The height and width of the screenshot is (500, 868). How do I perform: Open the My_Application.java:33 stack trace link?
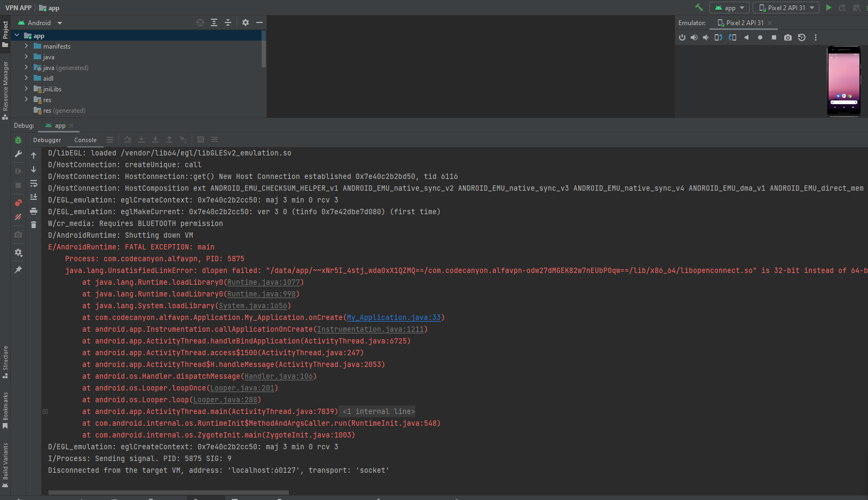(x=394, y=317)
